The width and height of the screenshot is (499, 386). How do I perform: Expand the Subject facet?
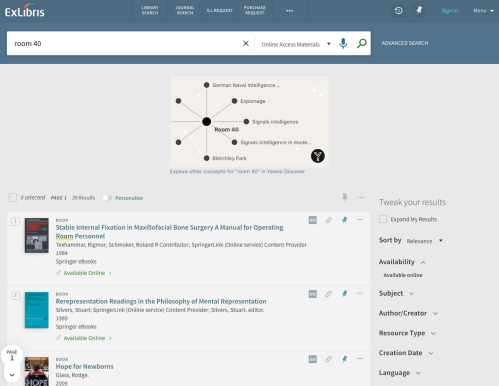(396, 293)
